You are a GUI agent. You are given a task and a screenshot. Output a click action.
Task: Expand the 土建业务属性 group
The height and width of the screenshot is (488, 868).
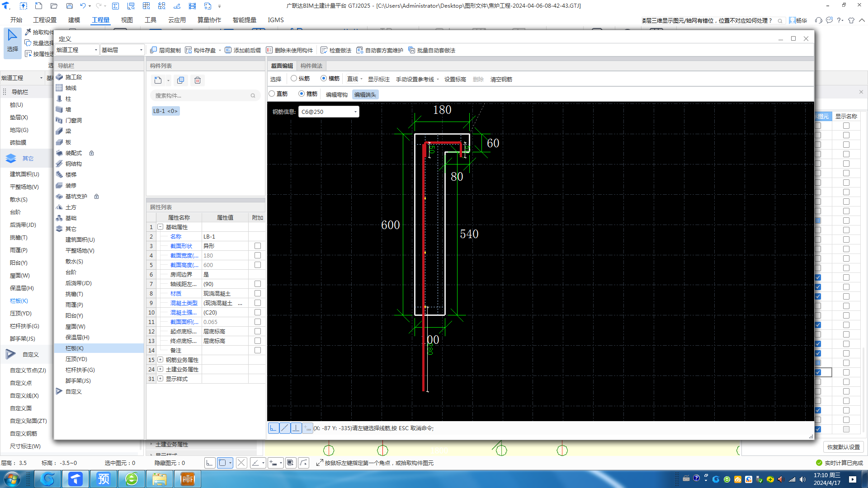pos(160,369)
